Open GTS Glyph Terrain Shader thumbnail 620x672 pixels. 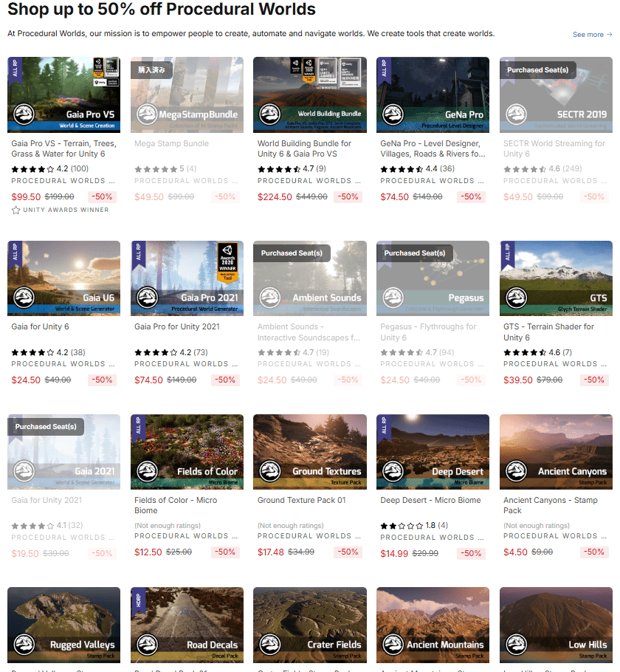pos(556,278)
